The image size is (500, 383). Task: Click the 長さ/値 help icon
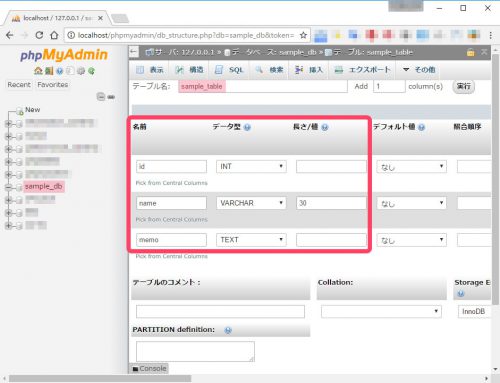tap(325, 127)
